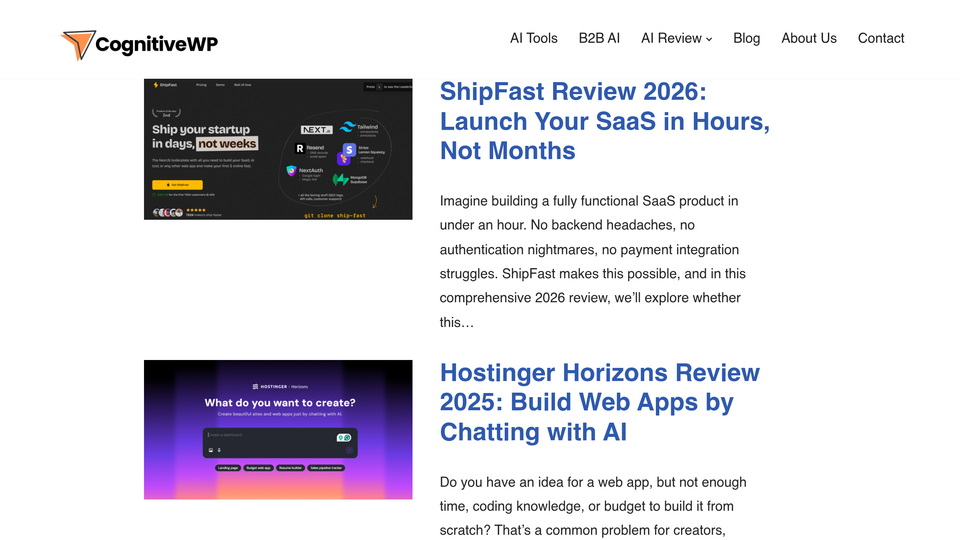Image resolution: width=960 pixels, height=540 pixels.
Task: Click the CognitiveWP logo
Action: coord(140,45)
